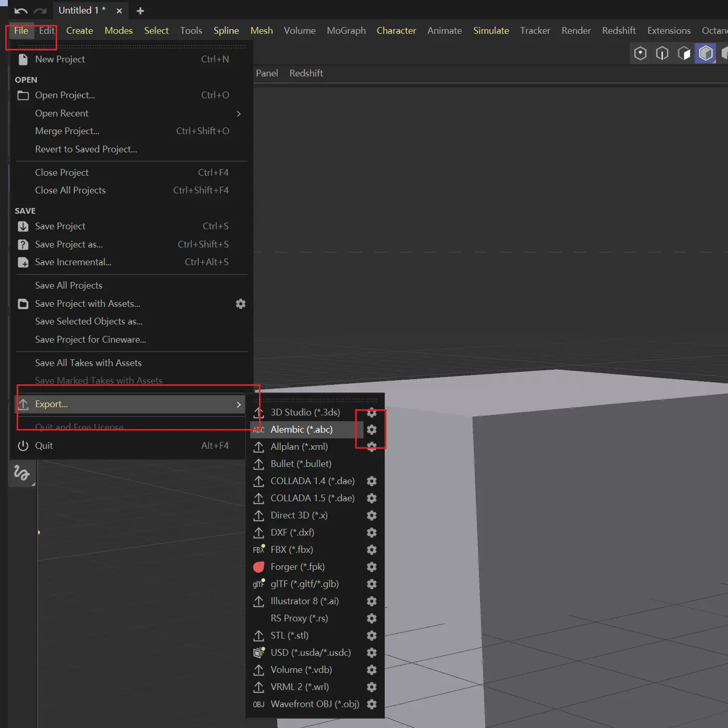This screenshot has width=728, height=728.
Task: Export as Allplan (*.xml)
Action: point(307,447)
